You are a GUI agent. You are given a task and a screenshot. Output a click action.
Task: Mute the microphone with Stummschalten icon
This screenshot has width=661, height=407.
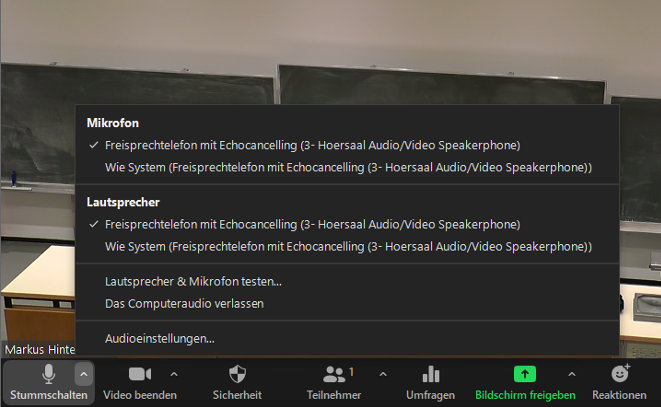[48, 374]
